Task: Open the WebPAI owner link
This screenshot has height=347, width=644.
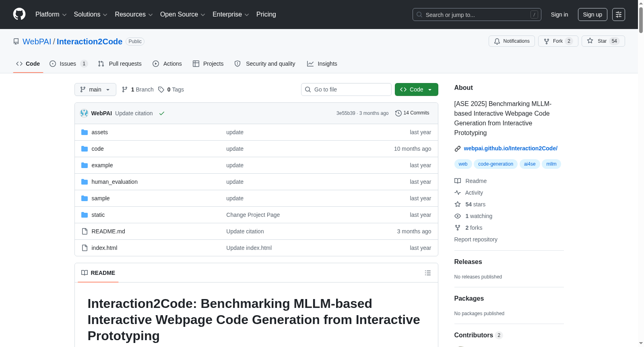Action: [x=37, y=42]
